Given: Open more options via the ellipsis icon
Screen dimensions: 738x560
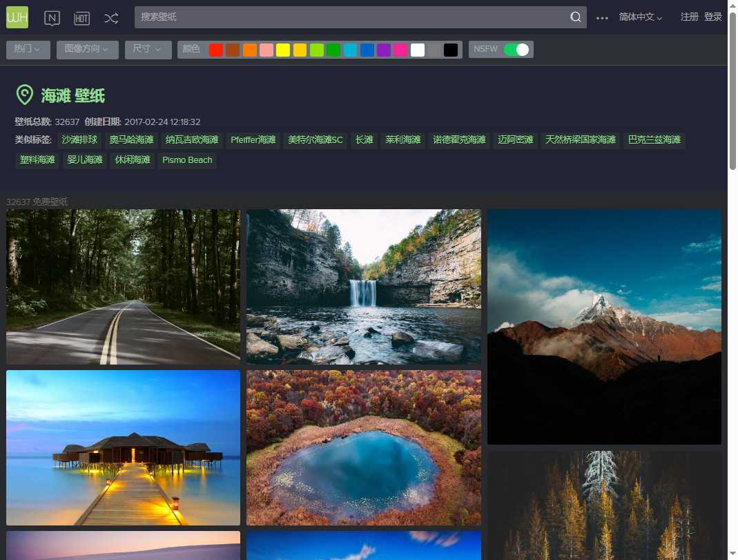Looking at the screenshot, I should point(601,17).
